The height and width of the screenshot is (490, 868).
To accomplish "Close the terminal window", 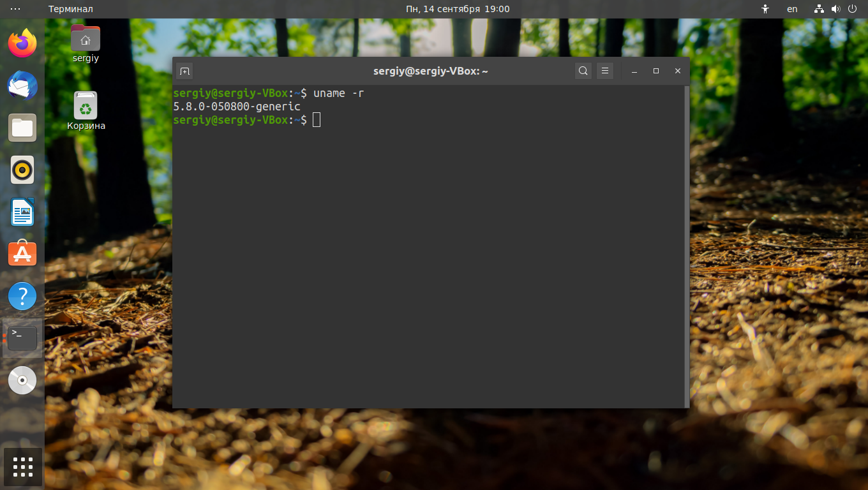I will coord(678,71).
